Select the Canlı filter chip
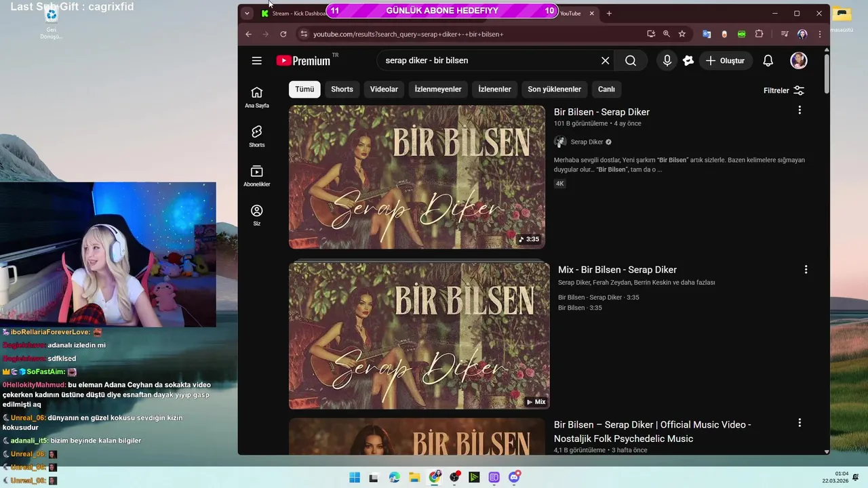Screen dimensions: 868x488 click(x=606, y=89)
